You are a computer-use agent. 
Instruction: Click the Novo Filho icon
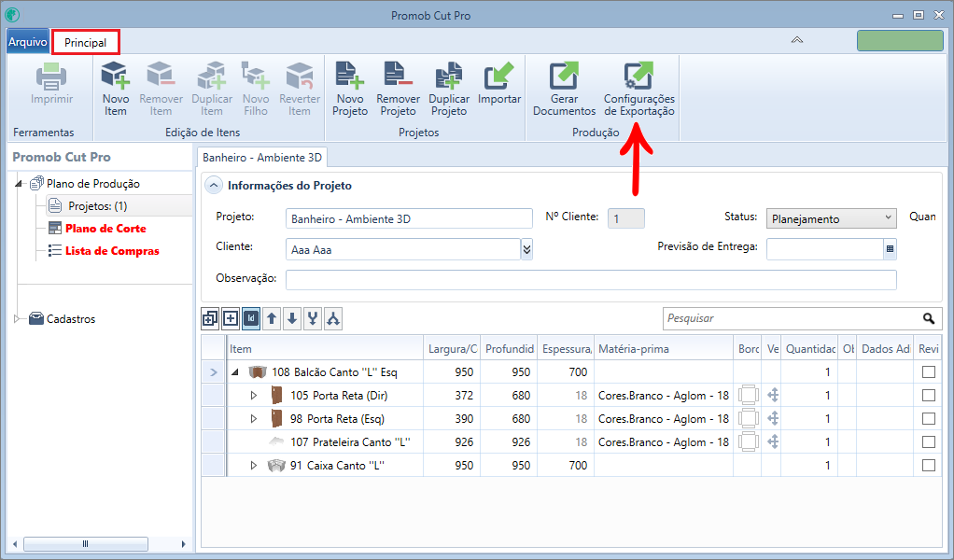[256, 76]
